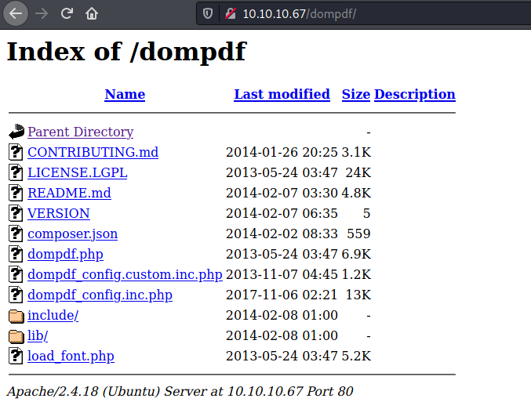Open the load_font.php file link
This screenshot has height=420, width=531.
tap(71, 356)
